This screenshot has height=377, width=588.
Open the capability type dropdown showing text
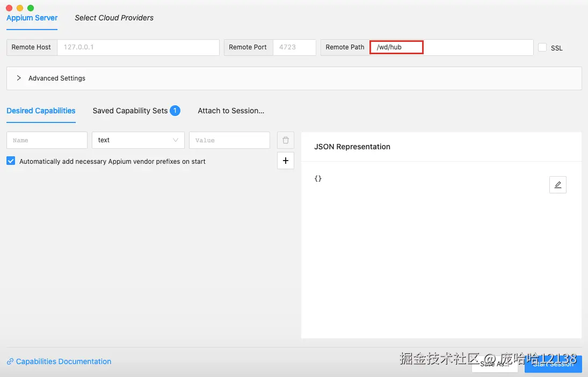[138, 140]
